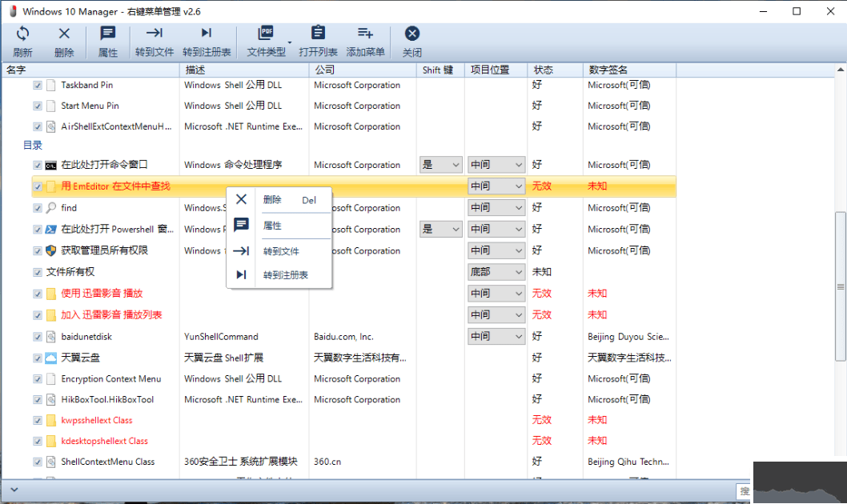Click the 添加菜单 toolbar icon

pos(365,34)
